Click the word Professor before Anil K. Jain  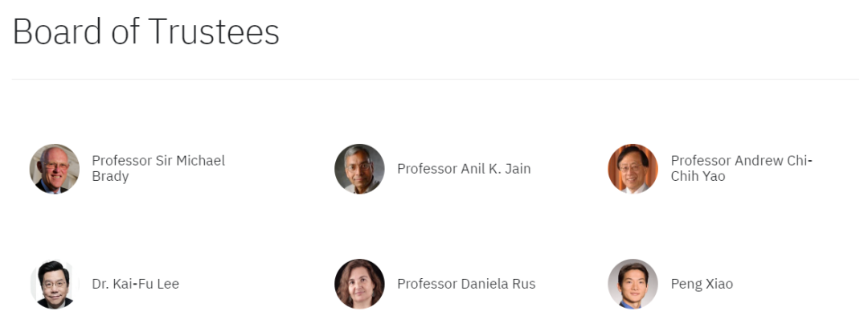[x=428, y=169]
